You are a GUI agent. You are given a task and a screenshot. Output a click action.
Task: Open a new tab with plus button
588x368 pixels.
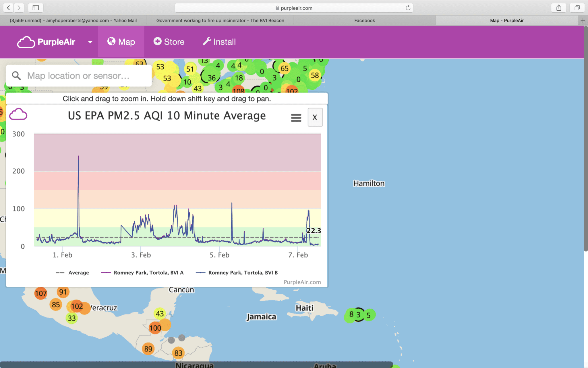[x=583, y=20]
